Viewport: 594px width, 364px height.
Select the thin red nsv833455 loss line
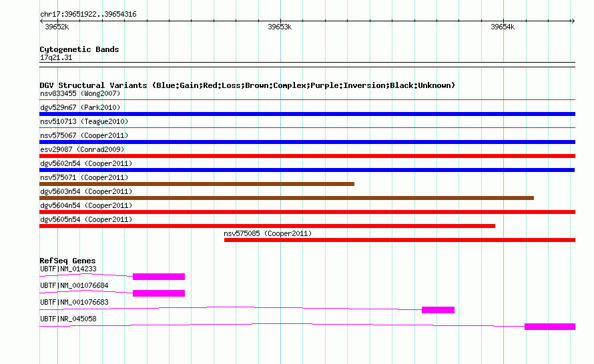307,100
